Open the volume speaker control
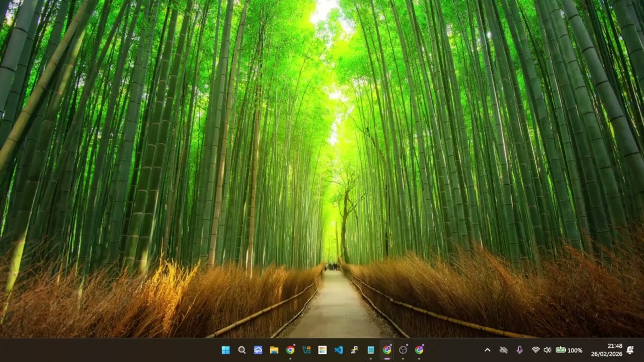Viewport: 644px width, 362px height. [547, 350]
